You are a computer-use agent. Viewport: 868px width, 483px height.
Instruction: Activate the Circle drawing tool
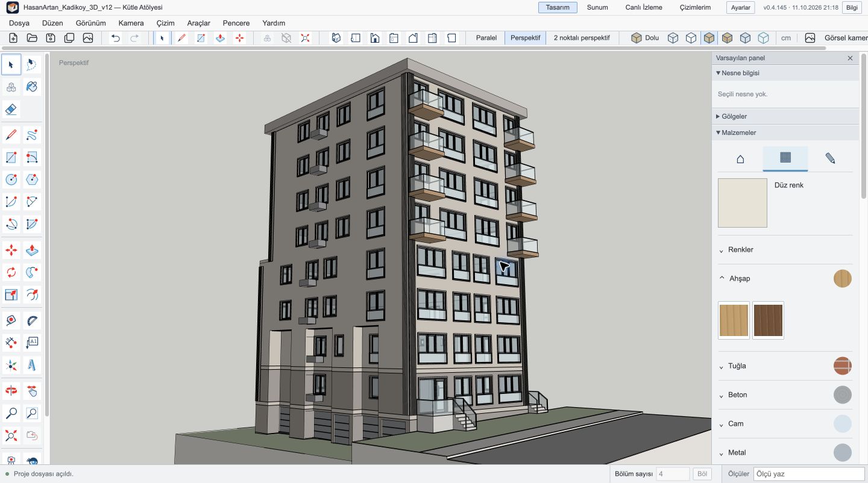11,179
